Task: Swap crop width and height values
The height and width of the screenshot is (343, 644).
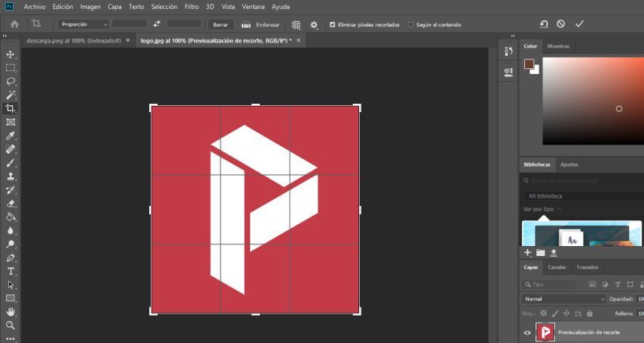Action: click(x=157, y=24)
